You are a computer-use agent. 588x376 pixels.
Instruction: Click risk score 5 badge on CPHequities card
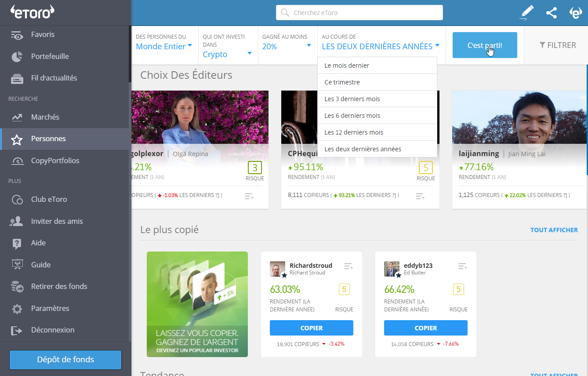426,168
